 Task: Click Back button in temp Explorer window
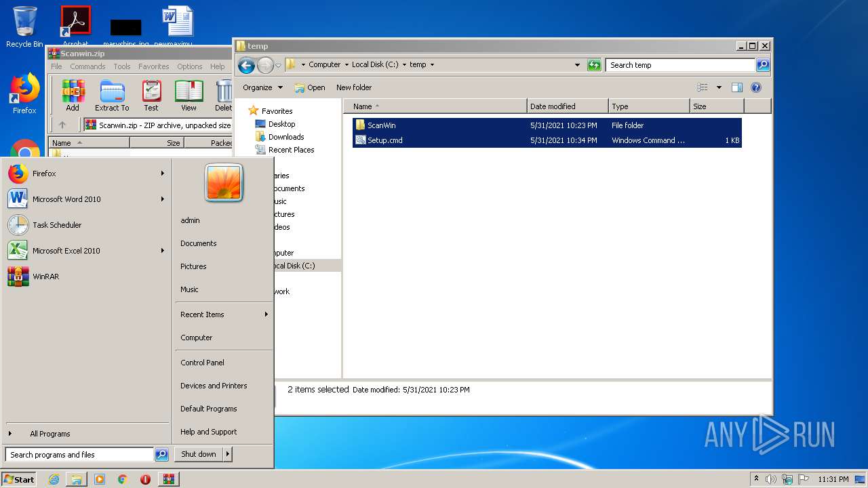coord(246,65)
